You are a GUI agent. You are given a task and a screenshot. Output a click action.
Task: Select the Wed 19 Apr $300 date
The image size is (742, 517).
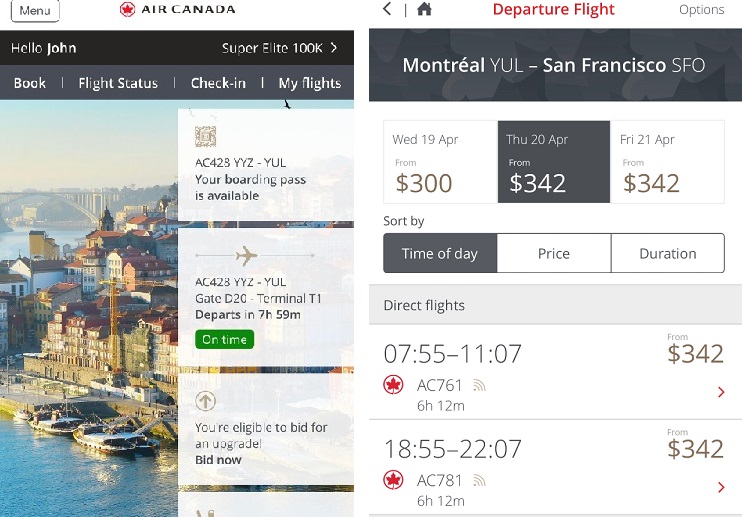pyautogui.click(x=440, y=162)
